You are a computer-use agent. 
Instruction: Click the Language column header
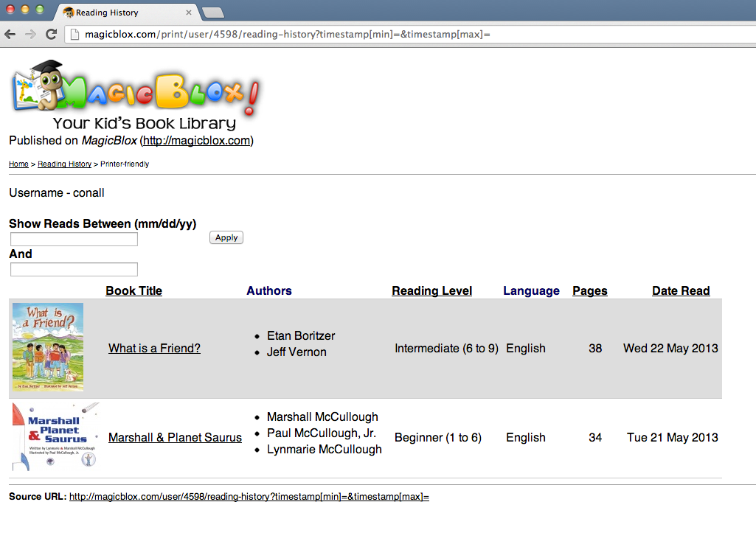(531, 290)
